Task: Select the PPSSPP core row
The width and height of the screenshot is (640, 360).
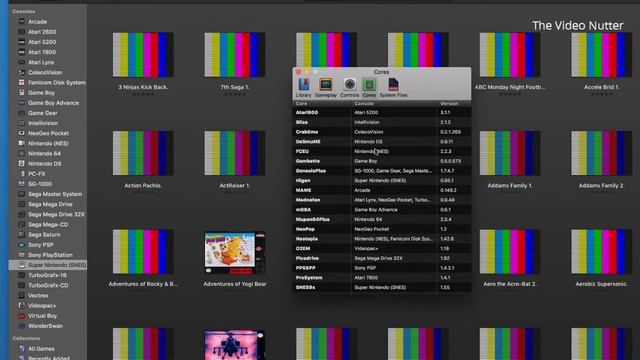Action: [x=382, y=268]
